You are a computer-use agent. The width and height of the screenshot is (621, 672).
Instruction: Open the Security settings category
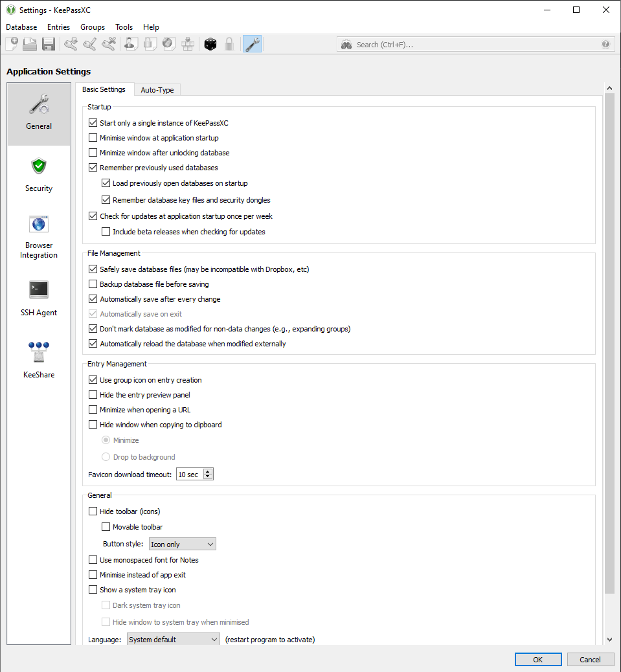(39, 176)
